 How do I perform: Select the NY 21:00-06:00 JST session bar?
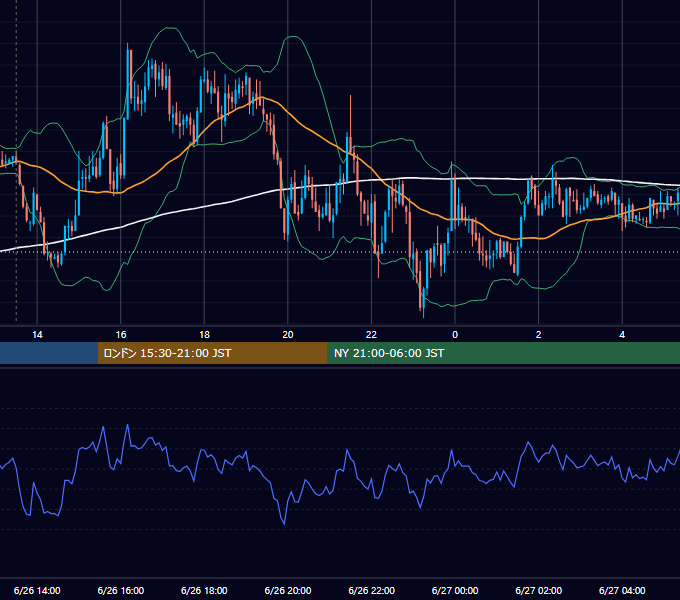click(x=503, y=353)
